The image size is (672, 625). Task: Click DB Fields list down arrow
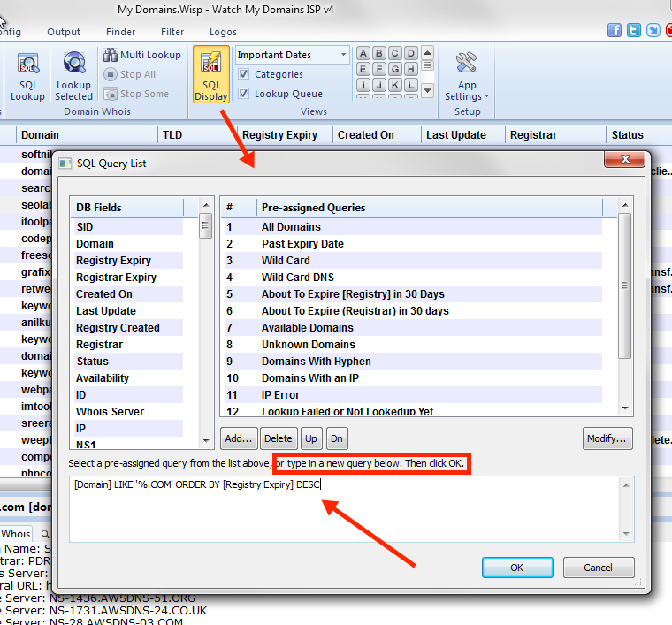206,440
